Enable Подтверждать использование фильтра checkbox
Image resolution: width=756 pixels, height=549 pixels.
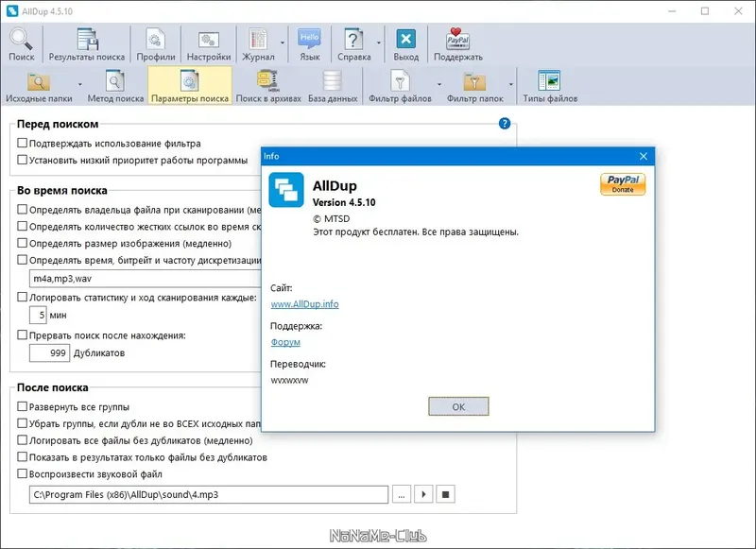click(22, 143)
